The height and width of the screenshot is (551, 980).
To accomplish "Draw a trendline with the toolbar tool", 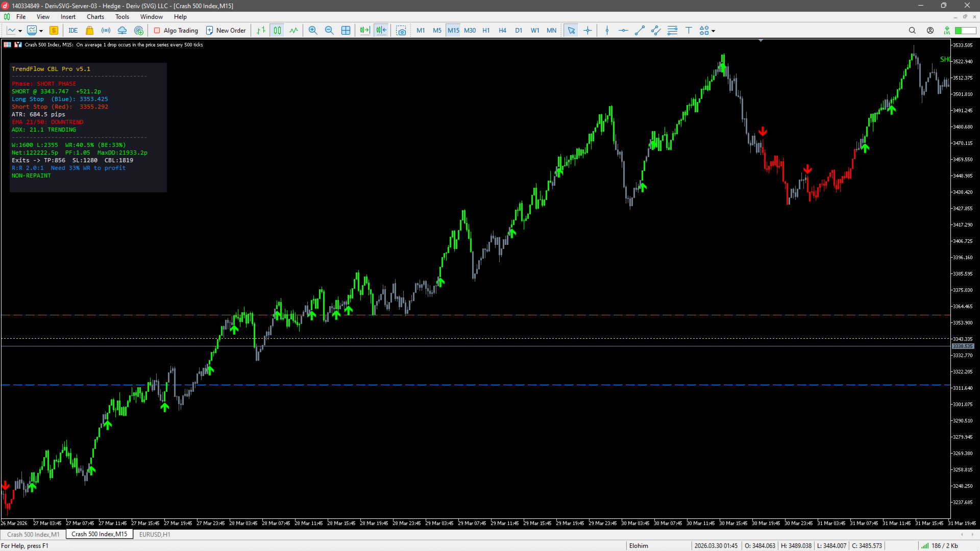I will coord(640,31).
